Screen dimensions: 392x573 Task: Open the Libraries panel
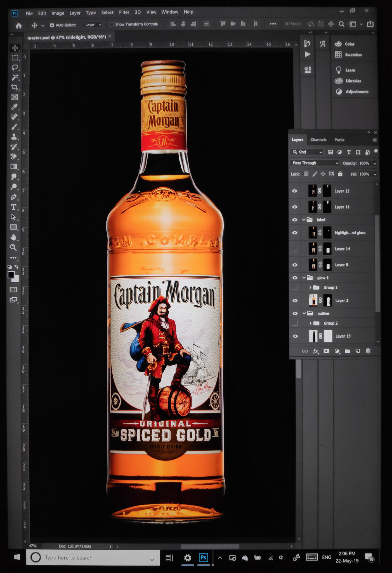348,81
